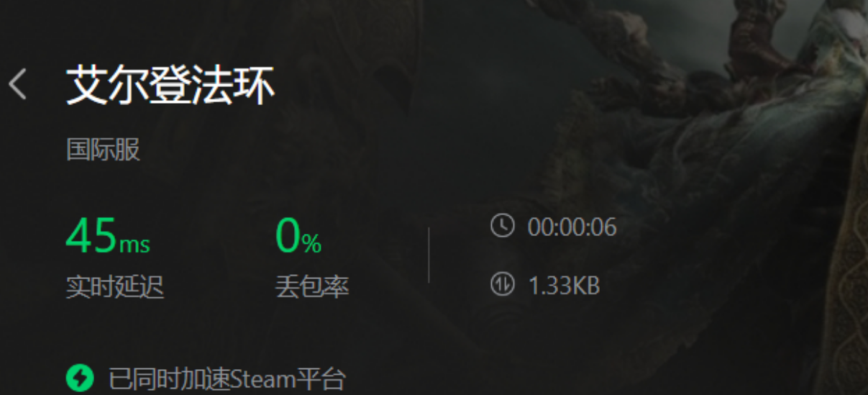
Task: Click the green percent sign
Action: click(311, 245)
